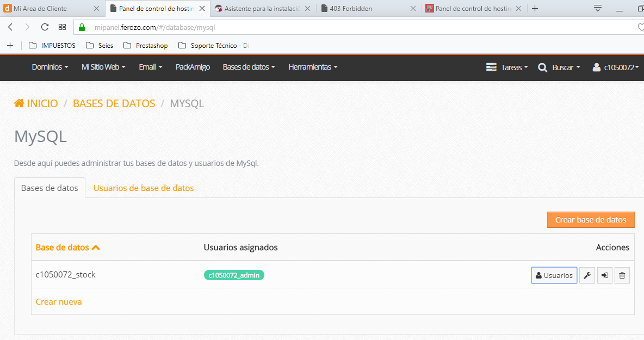The width and height of the screenshot is (644, 340).
Task: Switch to the last Panel de control tab
Action: [x=474, y=8]
